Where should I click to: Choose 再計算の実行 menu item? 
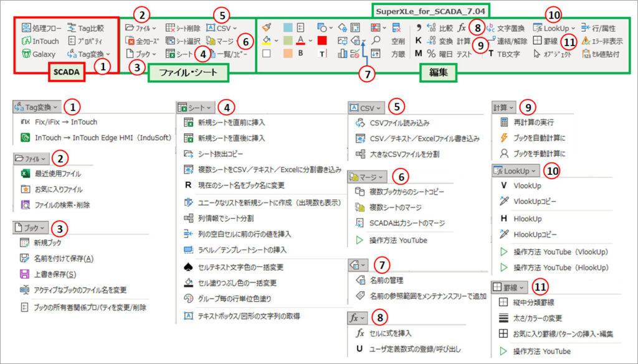(x=526, y=123)
